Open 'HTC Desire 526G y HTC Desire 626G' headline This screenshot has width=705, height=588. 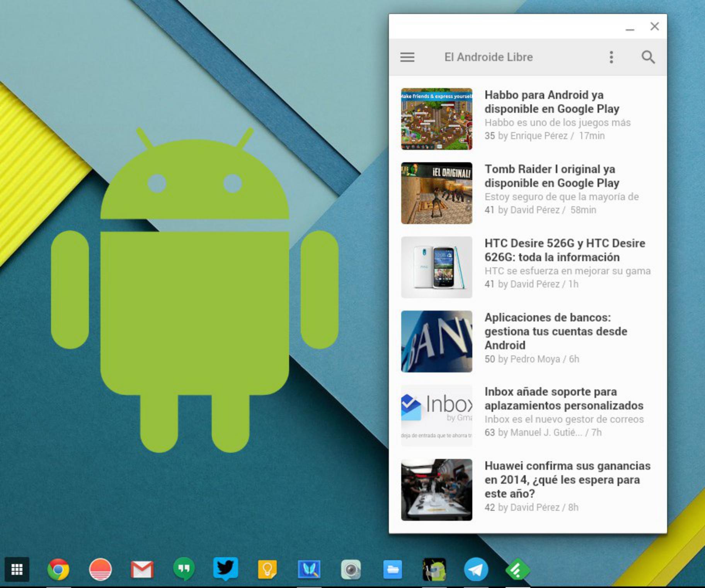[565, 250]
